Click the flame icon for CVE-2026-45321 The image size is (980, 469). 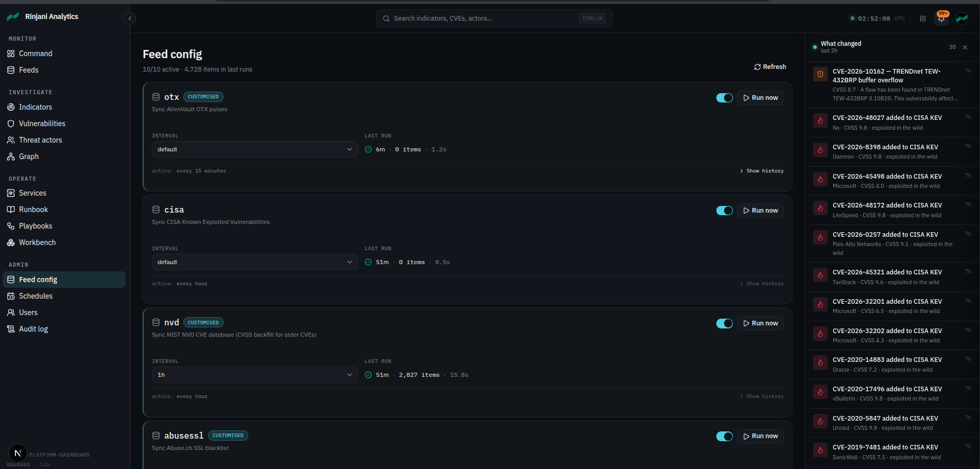820,275
